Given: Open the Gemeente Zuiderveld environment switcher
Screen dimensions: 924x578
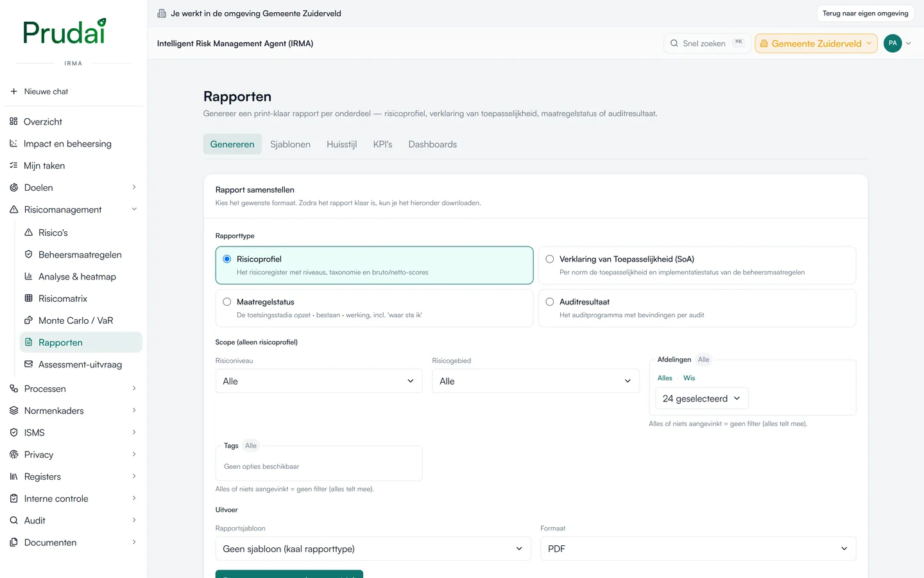Looking at the screenshot, I should click(816, 44).
